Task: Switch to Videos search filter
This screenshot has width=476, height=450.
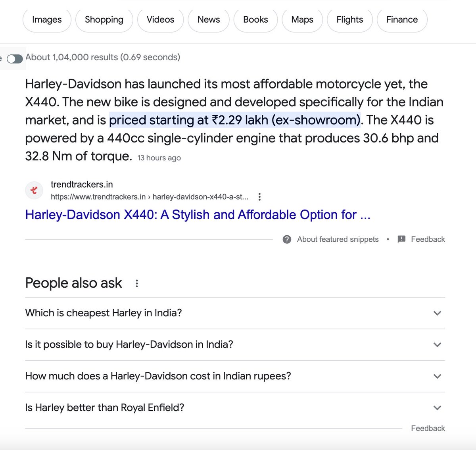Action: (160, 20)
